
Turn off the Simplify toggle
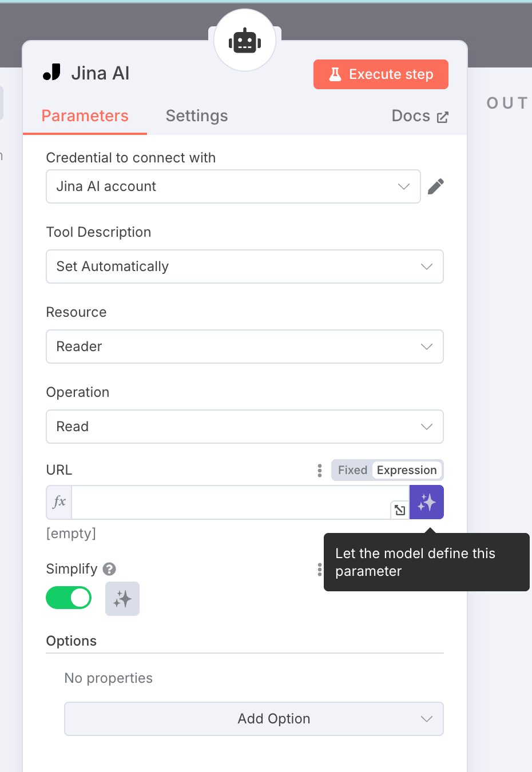coord(69,598)
